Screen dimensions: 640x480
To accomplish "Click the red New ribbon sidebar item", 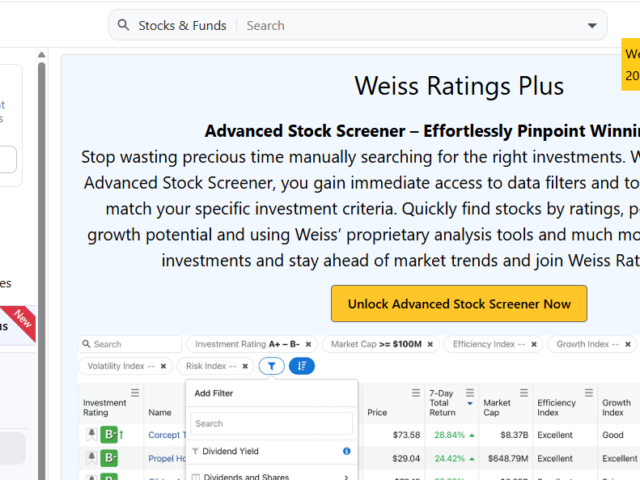I will click(x=18, y=325).
